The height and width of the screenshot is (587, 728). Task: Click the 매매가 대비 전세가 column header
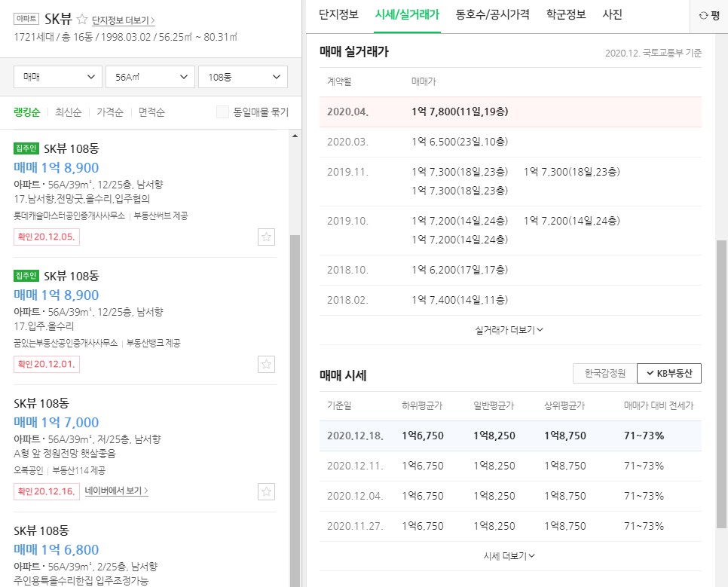coord(659,406)
